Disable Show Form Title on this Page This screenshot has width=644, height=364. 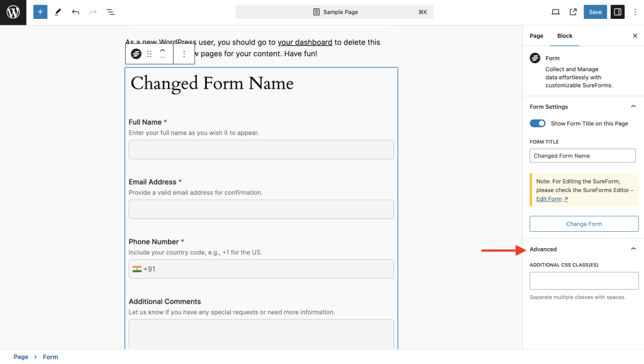tap(537, 123)
